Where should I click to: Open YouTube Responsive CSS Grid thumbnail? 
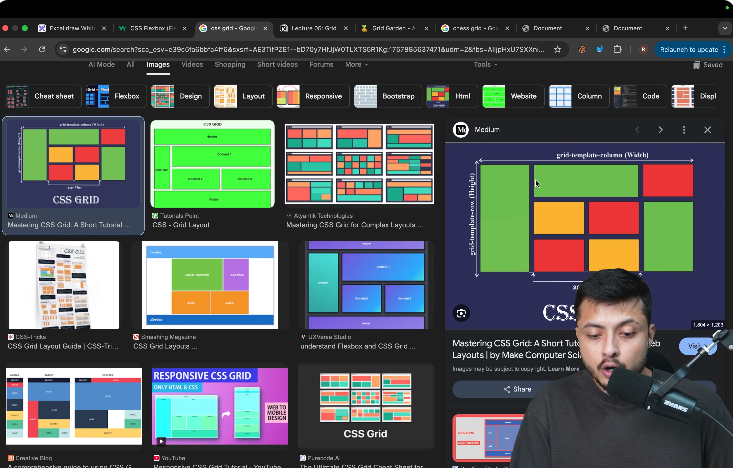click(220, 406)
